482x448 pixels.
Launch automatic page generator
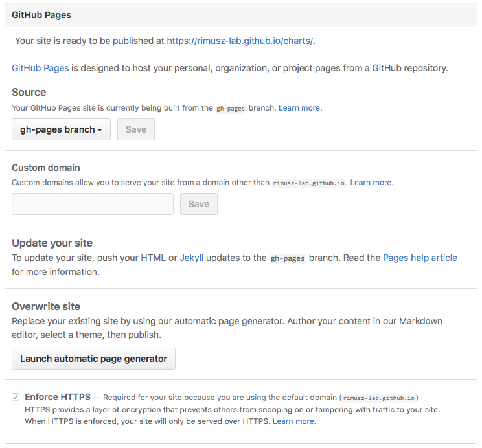pyautogui.click(x=93, y=359)
